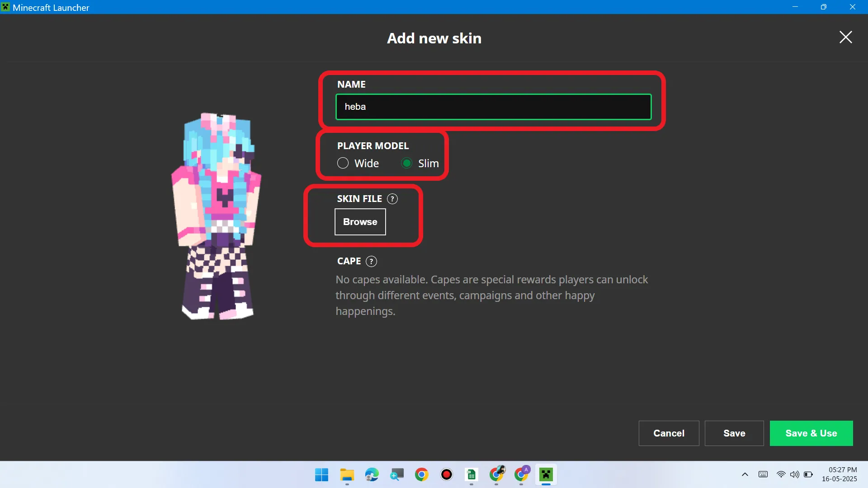Open the touch keyboard tray icon
Viewport: 868px width, 488px height.
click(x=763, y=474)
